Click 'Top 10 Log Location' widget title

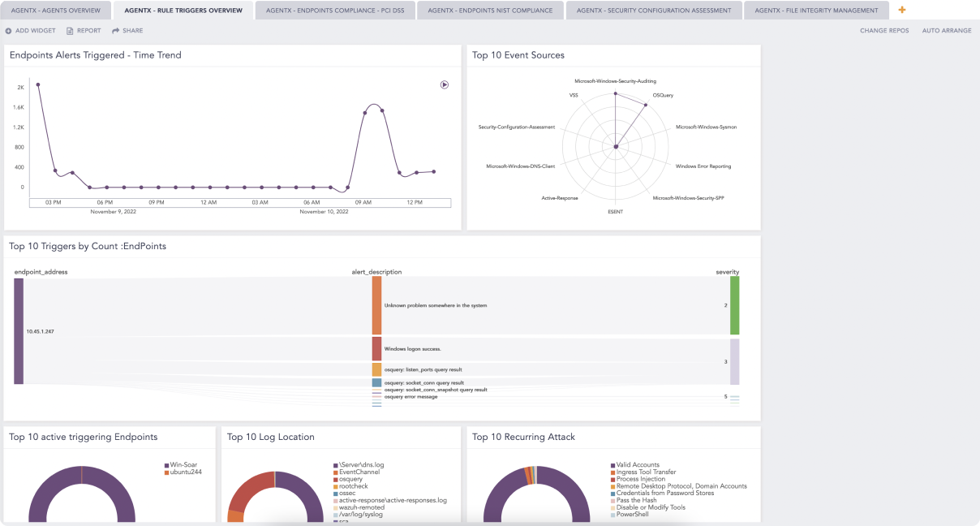(271, 437)
